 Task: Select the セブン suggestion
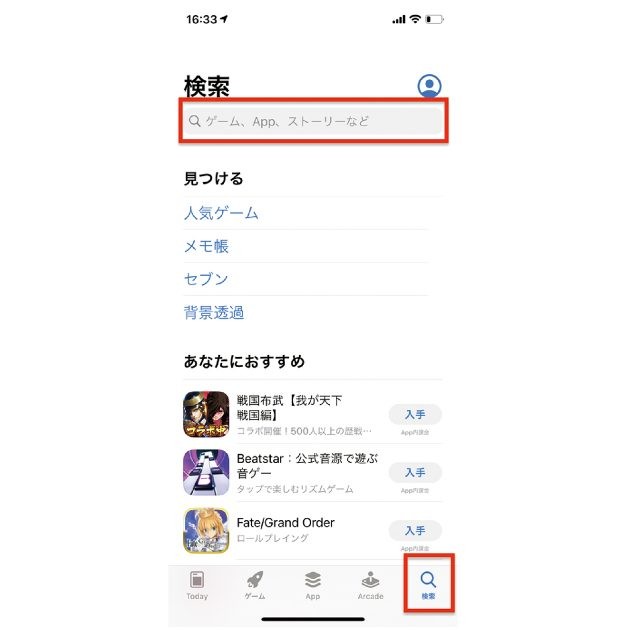pos(206,279)
